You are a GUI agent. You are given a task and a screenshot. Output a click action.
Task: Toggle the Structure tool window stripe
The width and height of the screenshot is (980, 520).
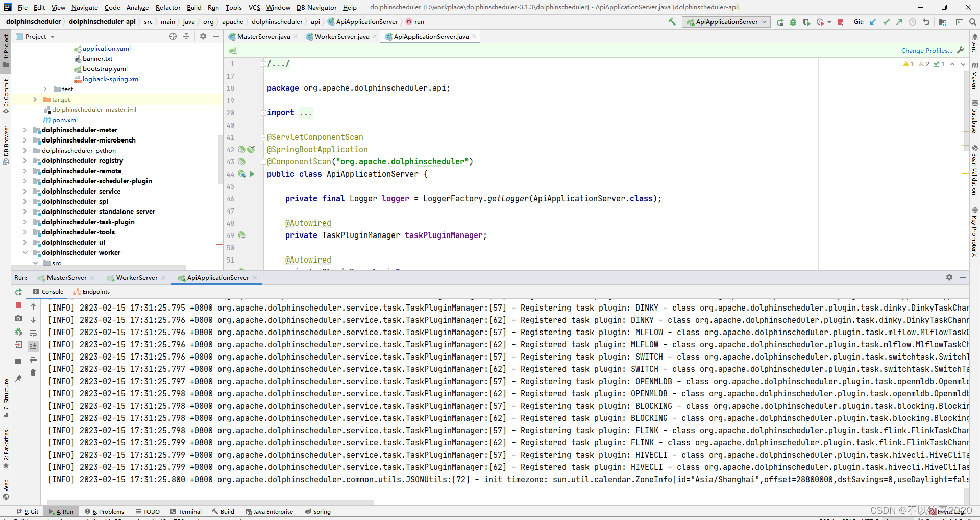[x=6, y=398]
